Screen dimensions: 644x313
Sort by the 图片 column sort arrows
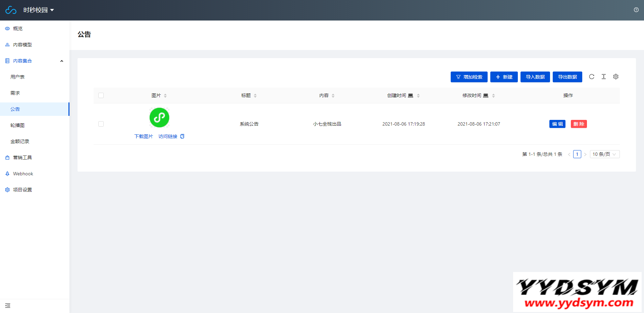(165, 96)
